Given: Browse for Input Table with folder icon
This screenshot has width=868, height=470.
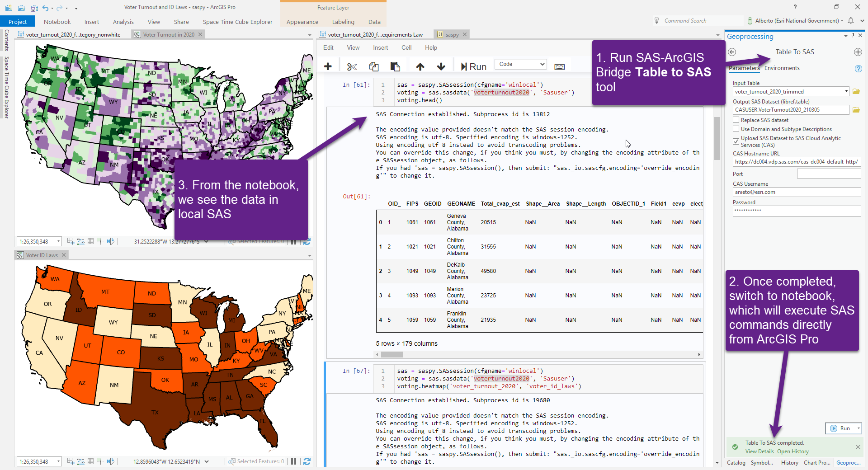Looking at the screenshot, I should (x=856, y=92).
